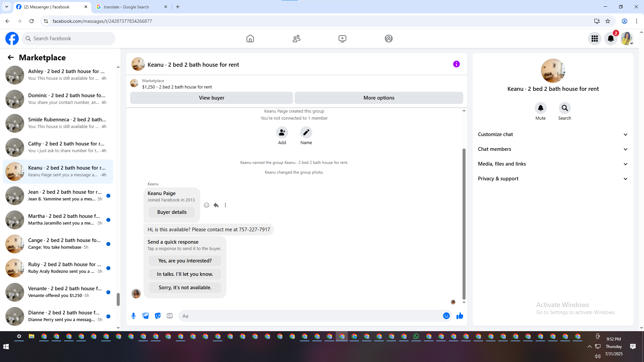Open the GIF picker icon

coord(170,316)
